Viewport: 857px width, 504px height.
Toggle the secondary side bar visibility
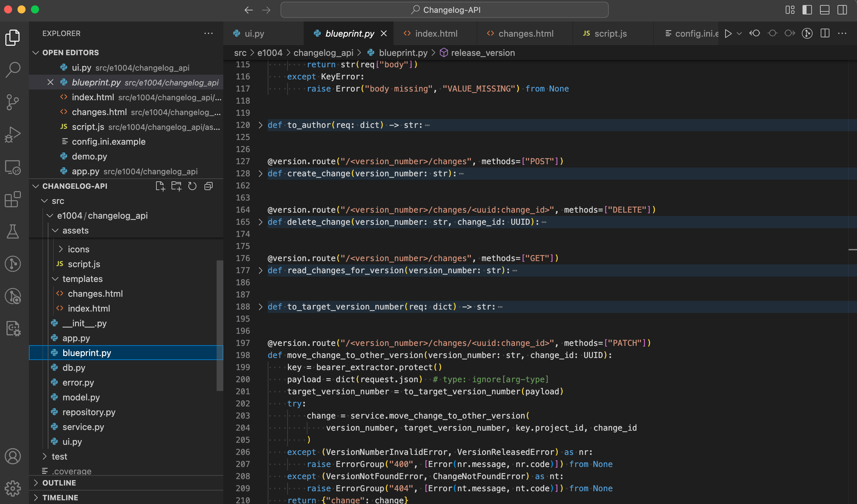tap(843, 10)
